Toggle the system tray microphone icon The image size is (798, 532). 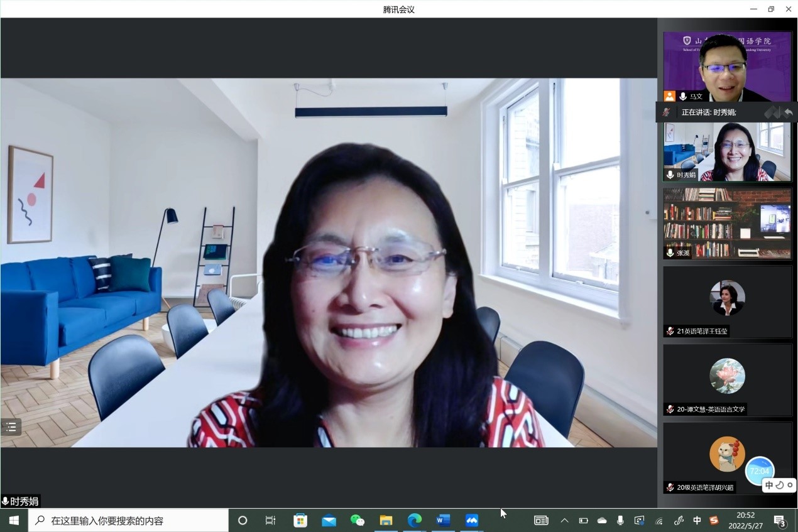pos(620,520)
